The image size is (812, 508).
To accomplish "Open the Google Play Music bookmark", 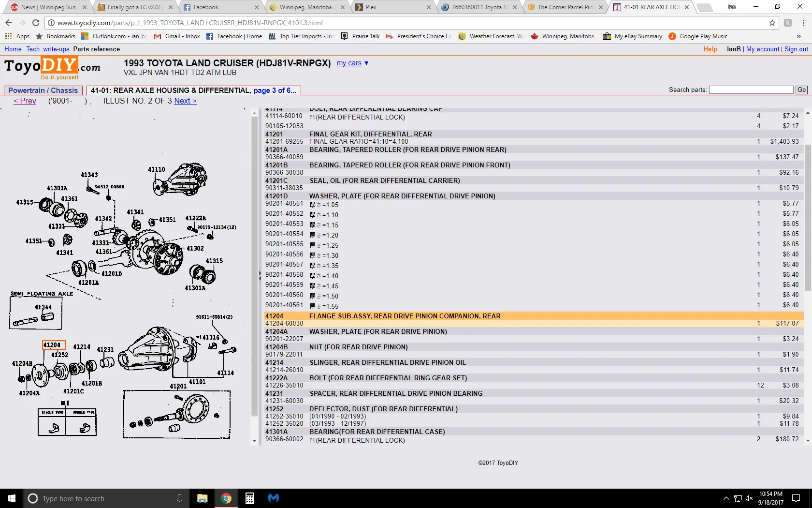I will (x=698, y=36).
